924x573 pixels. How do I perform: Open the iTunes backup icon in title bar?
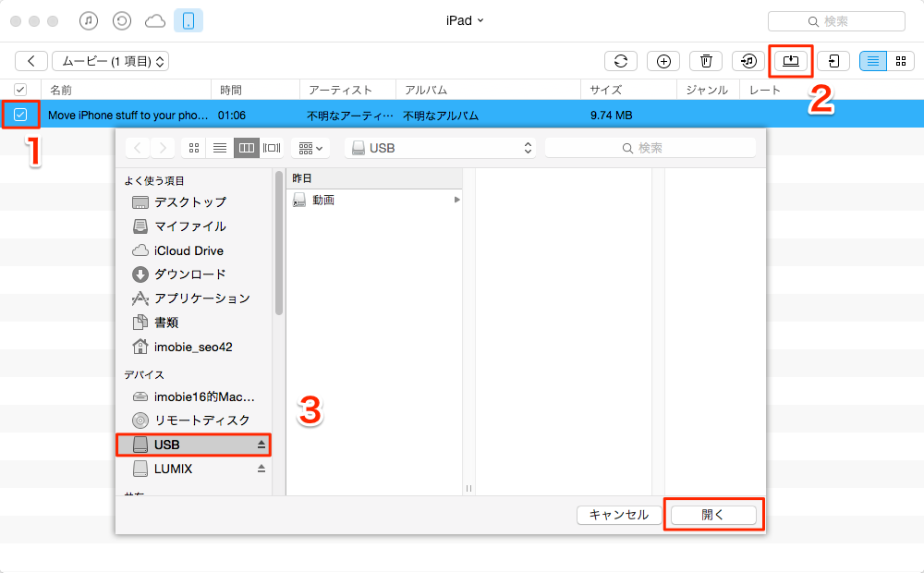[x=121, y=21]
